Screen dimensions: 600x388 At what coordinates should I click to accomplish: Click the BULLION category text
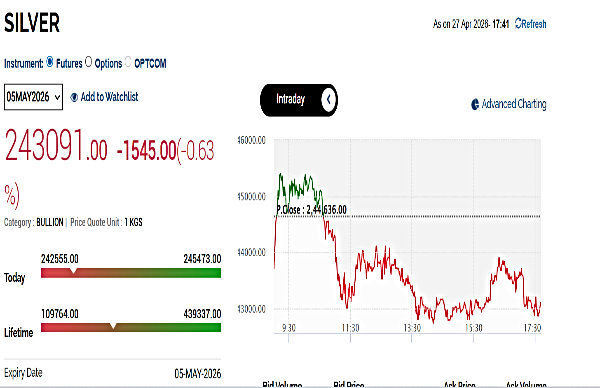click(50, 222)
